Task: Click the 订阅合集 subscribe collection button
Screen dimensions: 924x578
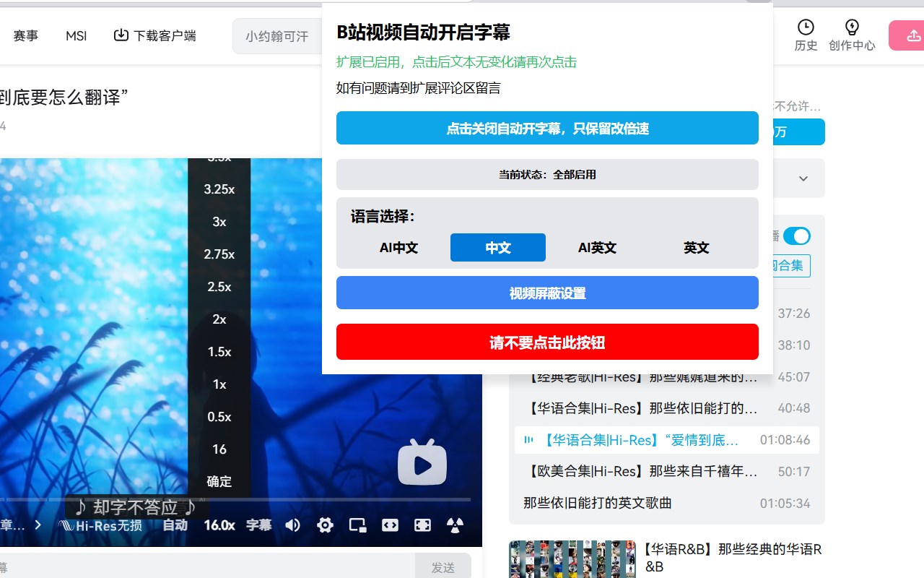Action: coord(791,266)
